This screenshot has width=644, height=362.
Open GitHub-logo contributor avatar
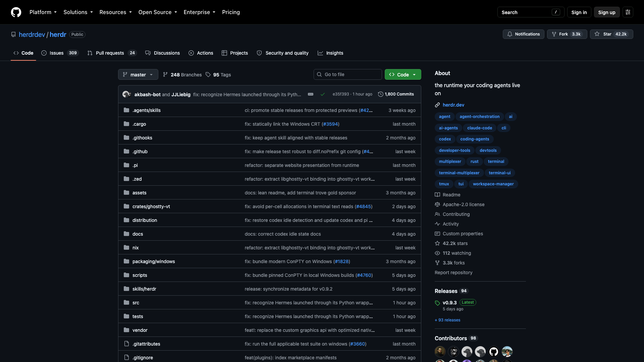tap(494, 352)
